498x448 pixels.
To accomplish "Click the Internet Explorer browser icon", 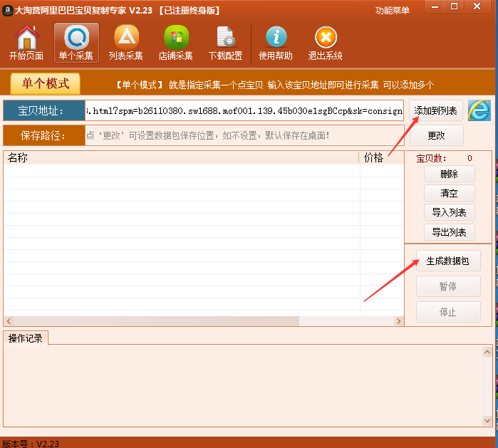I will coord(479,110).
